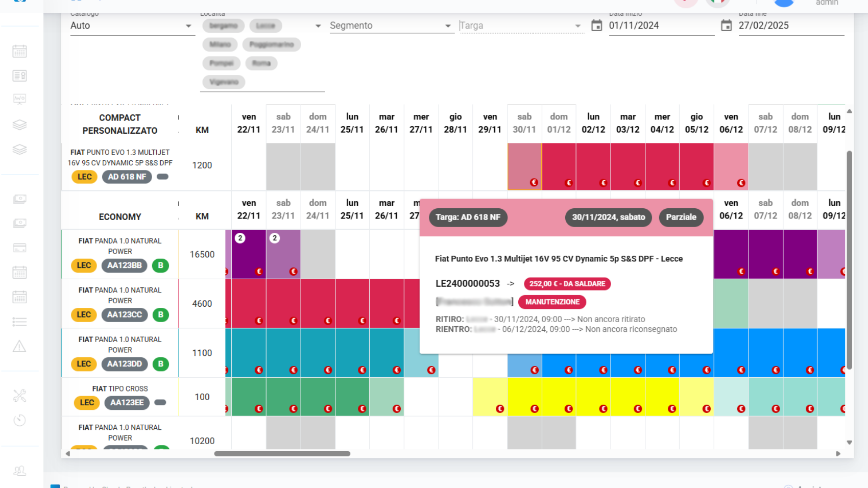The image size is (868, 488).
Task: Click the '252,00 € - DA SALDARE' badge
Action: coord(567,284)
